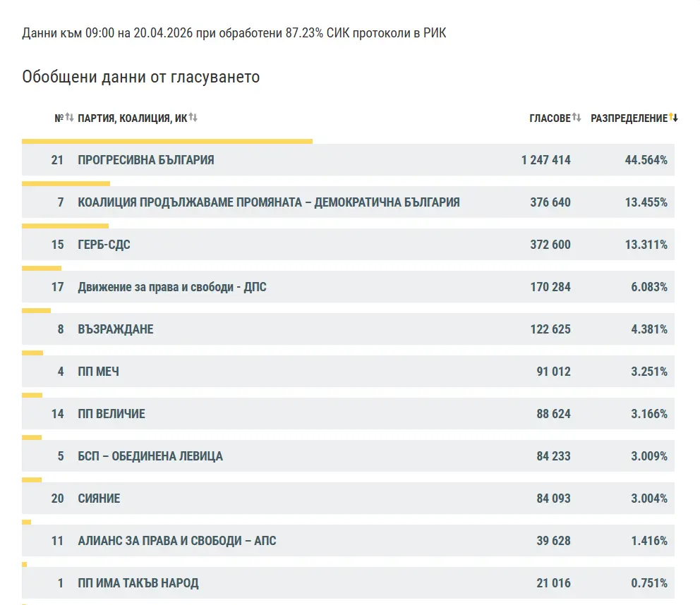
Task: Select the ВЪЗРАЖДАНЕ party row
Action: click(115, 329)
